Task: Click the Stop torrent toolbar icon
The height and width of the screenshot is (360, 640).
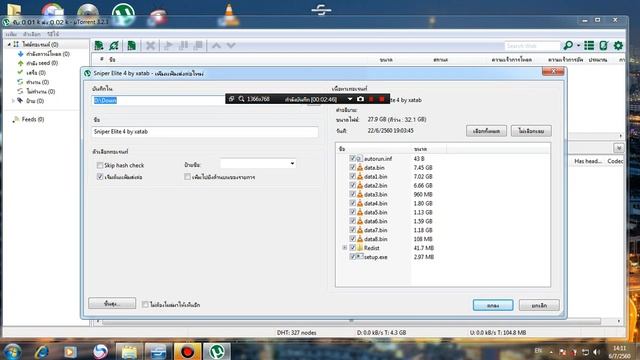Action: click(x=198, y=46)
